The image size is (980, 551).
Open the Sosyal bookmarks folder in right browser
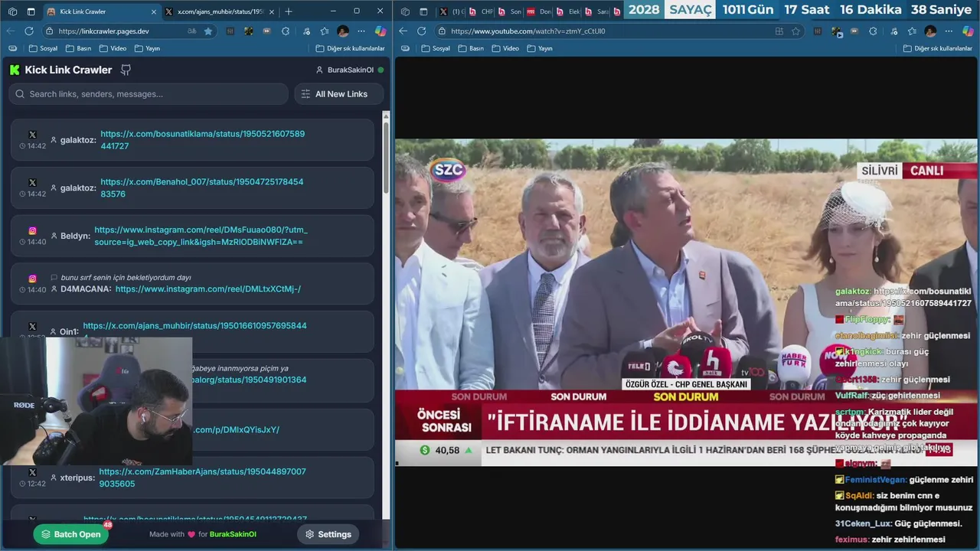(x=436, y=48)
